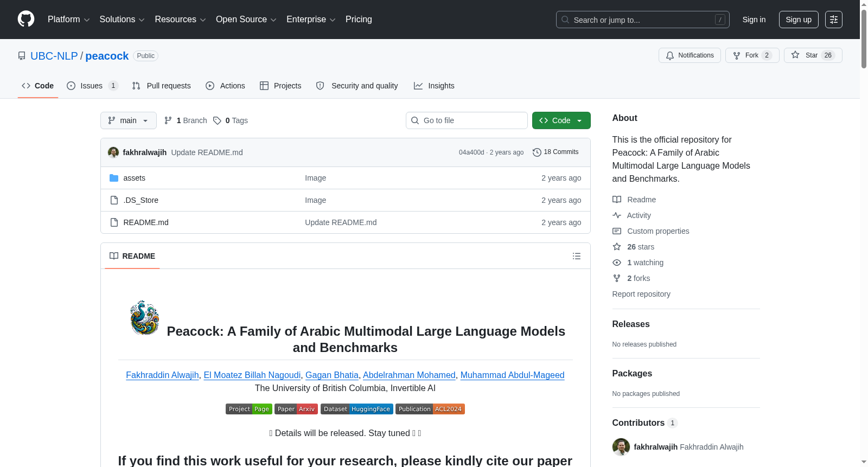
Task: Click the eye icon for 1 watching
Action: (x=617, y=263)
